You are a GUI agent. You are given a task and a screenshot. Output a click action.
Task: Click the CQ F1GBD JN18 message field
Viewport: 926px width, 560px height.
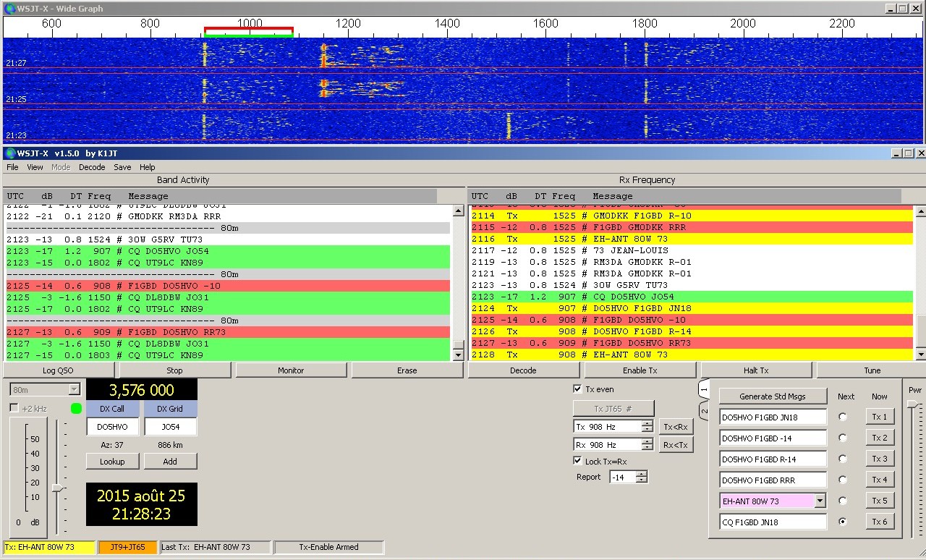click(773, 522)
